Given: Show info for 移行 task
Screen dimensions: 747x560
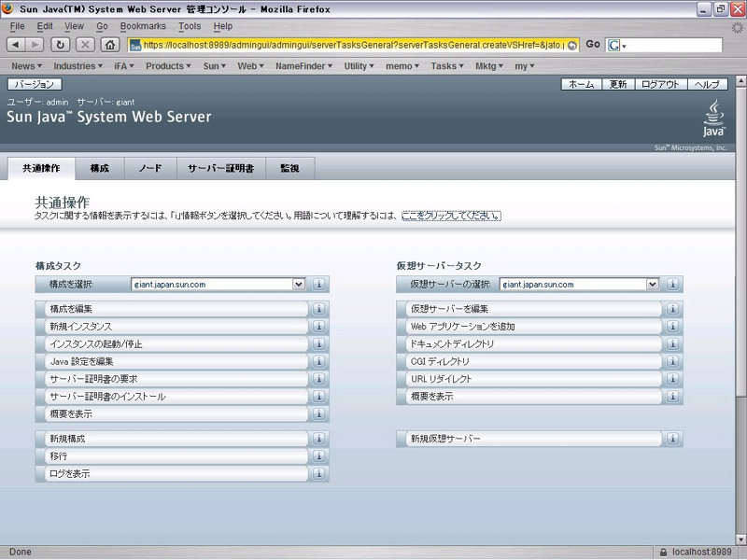Looking at the screenshot, I should [318, 456].
